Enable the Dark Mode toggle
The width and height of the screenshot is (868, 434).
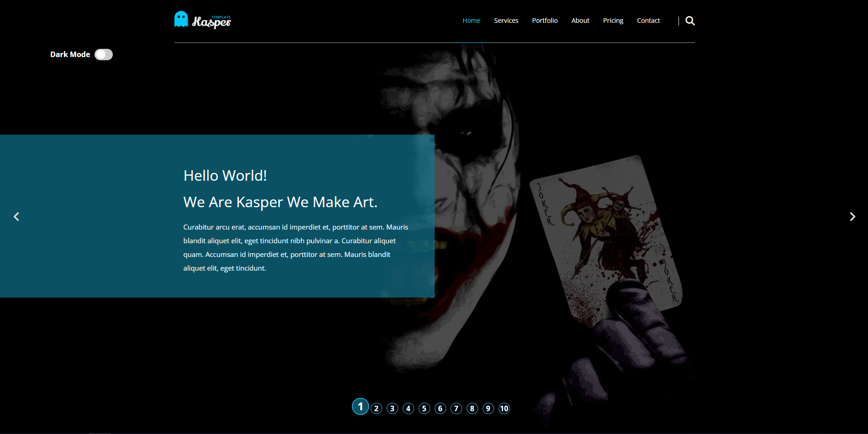click(104, 54)
